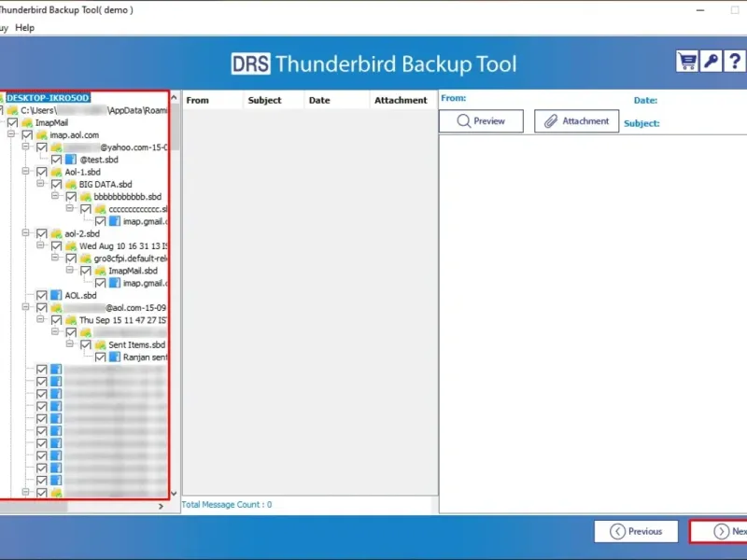Click the folder tree scroll-down arrow
The width and height of the screenshot is (747, 560).
click(x=174, y=494)
